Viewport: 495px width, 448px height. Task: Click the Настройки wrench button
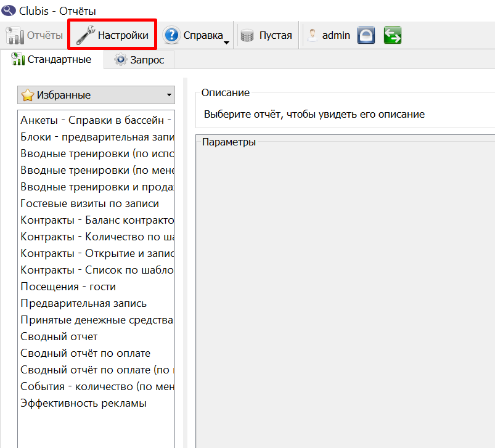112,35
